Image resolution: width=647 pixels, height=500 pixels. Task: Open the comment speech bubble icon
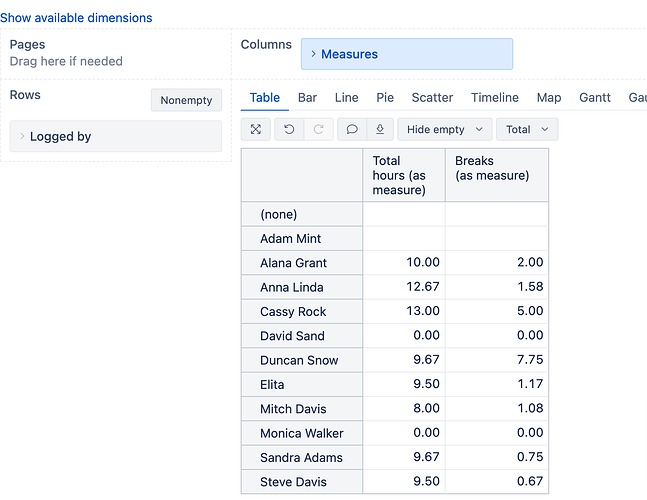pyautogui.click(x=352, y=130)
